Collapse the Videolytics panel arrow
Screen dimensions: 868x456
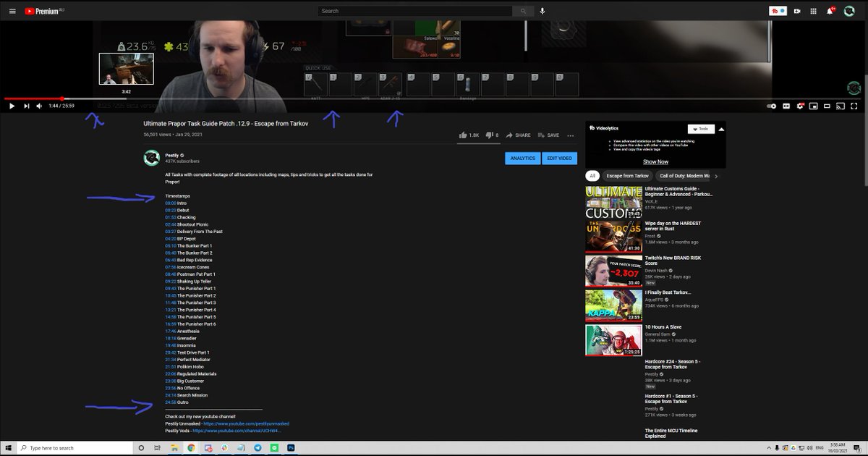click(x=721, y=129)
